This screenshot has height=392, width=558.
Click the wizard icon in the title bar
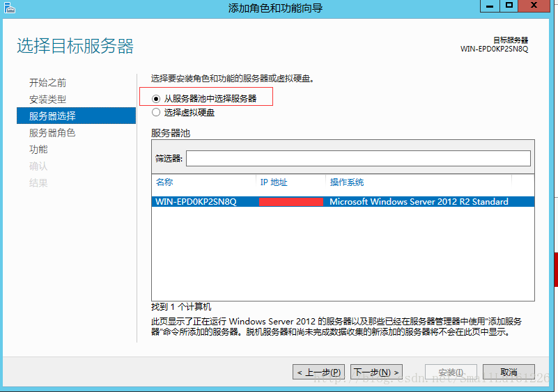coord(9,8)
